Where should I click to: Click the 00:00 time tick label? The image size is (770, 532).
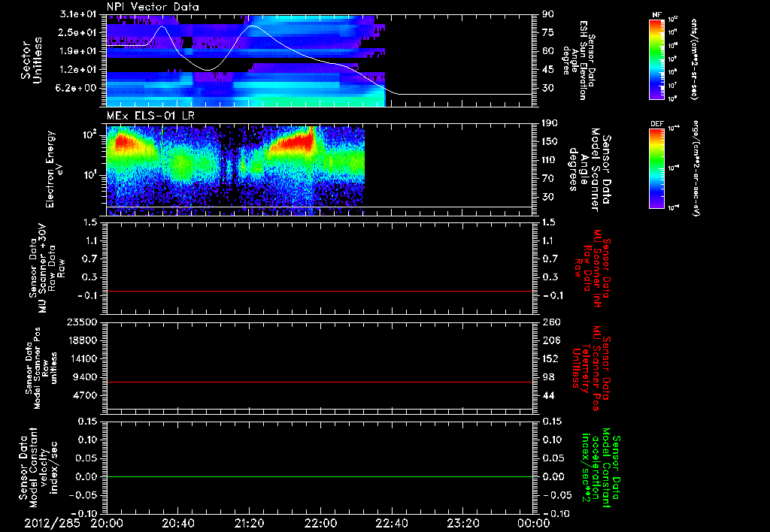tap(533, 523)
